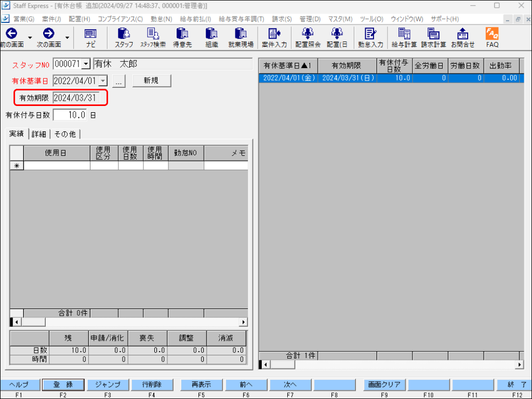Open the 営業(G) menu
Screen dimensions: 532x399
point(24,19)
